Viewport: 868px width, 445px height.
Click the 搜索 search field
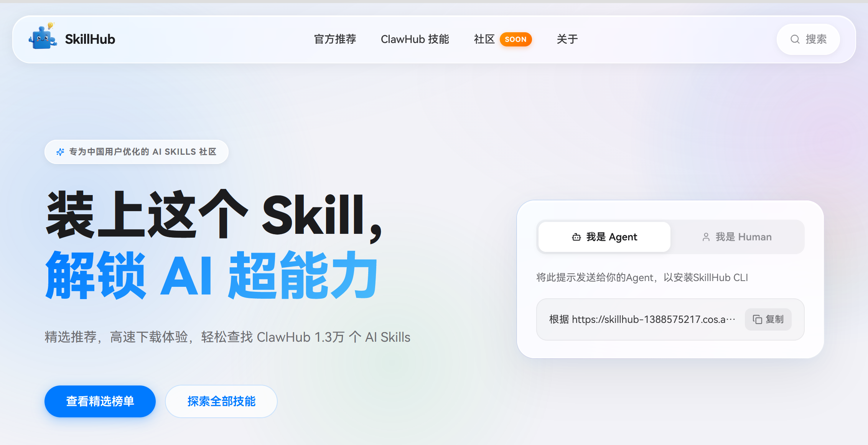(808, 39)
